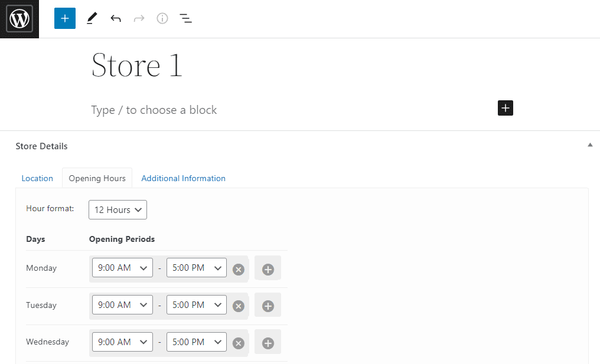Screen dimensions: 600x364
Task: Open the block inserter with the blue plus icon
Action: 64,18
